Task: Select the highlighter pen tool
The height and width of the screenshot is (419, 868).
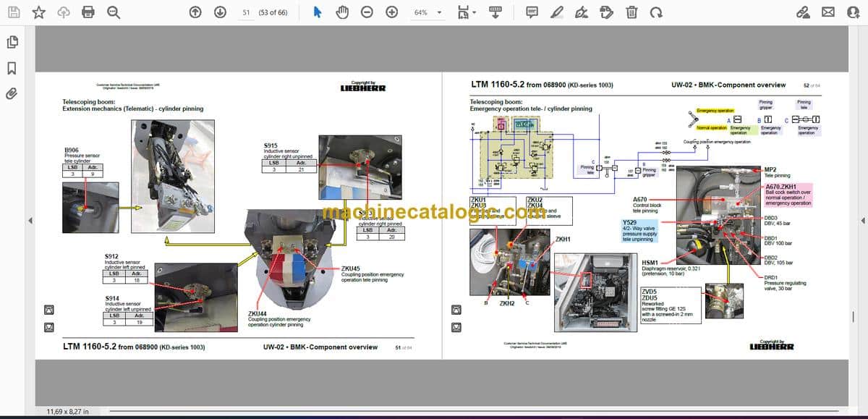Action: coord(556,12)
